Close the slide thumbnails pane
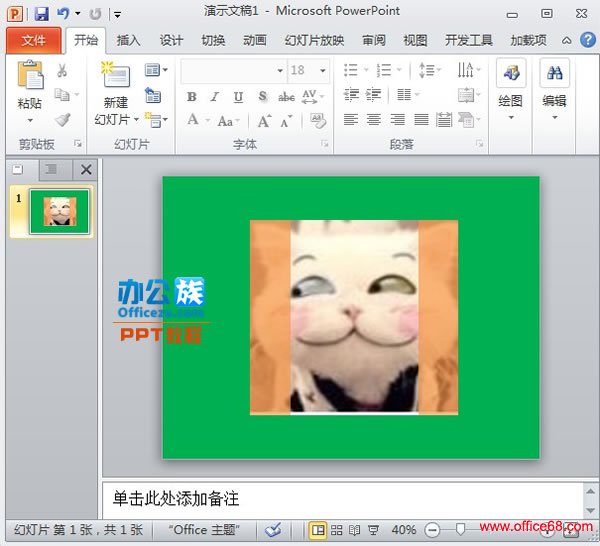Viewport: 600px width, 546px height. [86, 170]
